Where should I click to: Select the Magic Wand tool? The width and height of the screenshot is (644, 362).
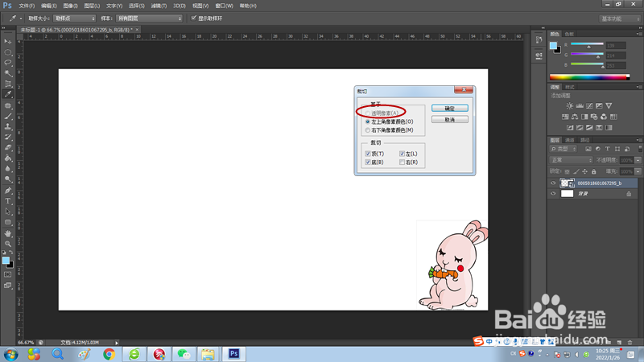(8, 73)
